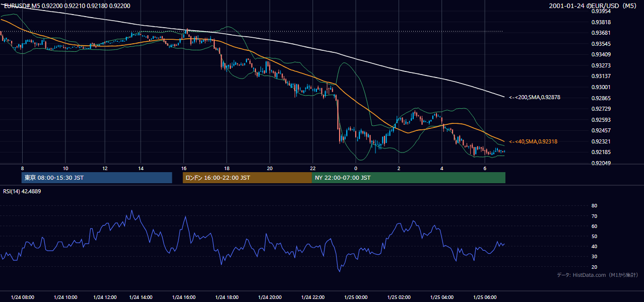This screenshot has width=644, height=302.
Task: Click the 1/24 10:00 time label
Action: pos(66,297)
